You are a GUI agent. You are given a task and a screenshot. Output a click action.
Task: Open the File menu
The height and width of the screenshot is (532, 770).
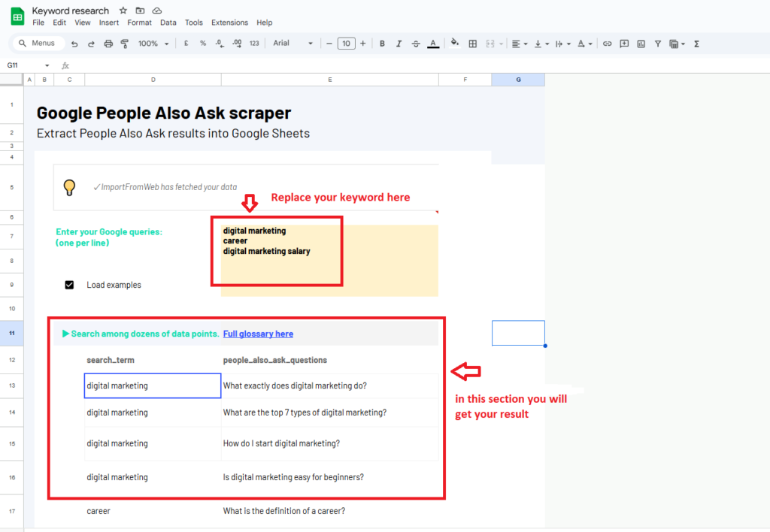click(38, 23)
